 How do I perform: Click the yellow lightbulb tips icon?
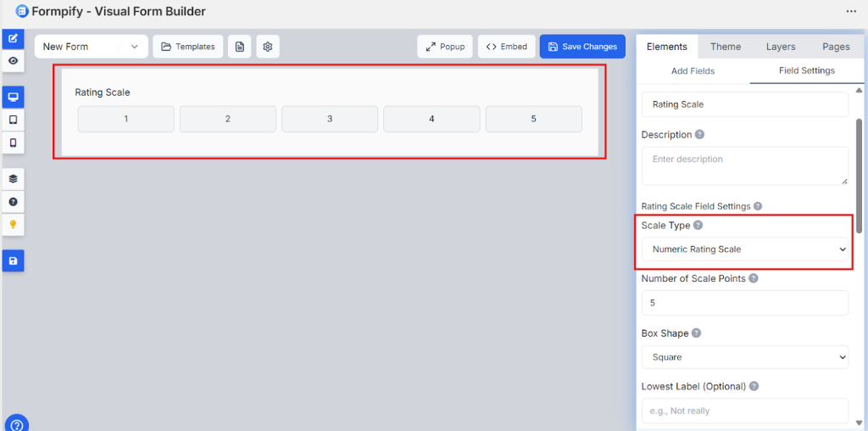click(x=13, y=225)
